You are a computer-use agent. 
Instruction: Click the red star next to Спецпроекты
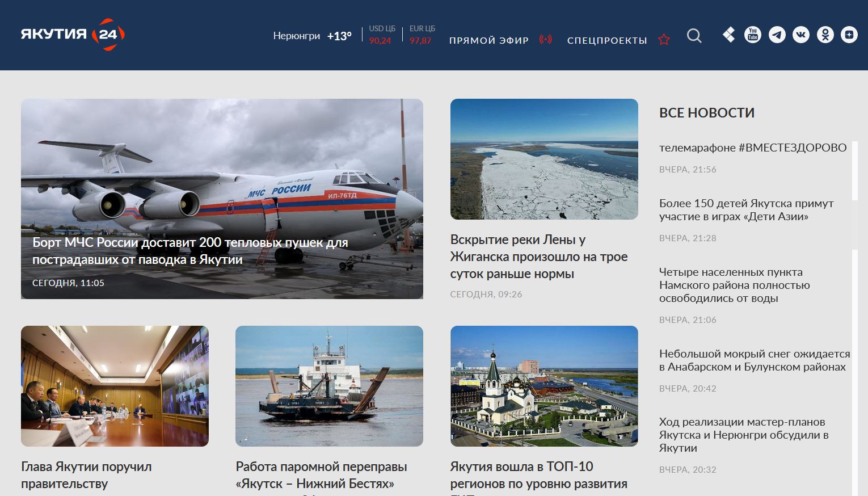pyautogui.click(x=664, y=40)
